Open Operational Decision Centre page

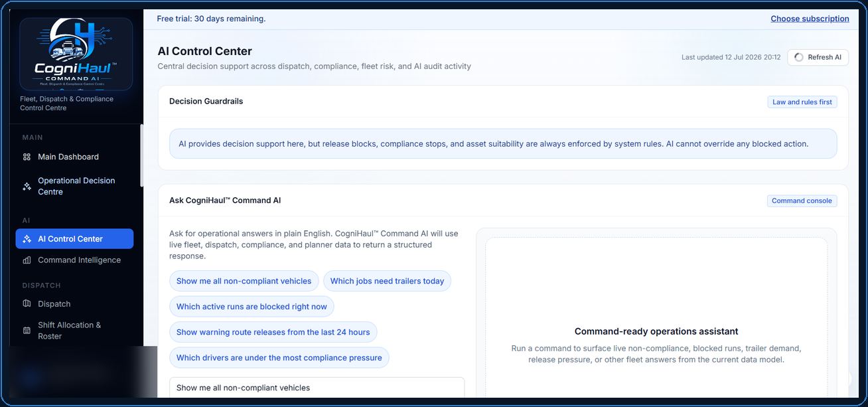click(x=74, y=186)
